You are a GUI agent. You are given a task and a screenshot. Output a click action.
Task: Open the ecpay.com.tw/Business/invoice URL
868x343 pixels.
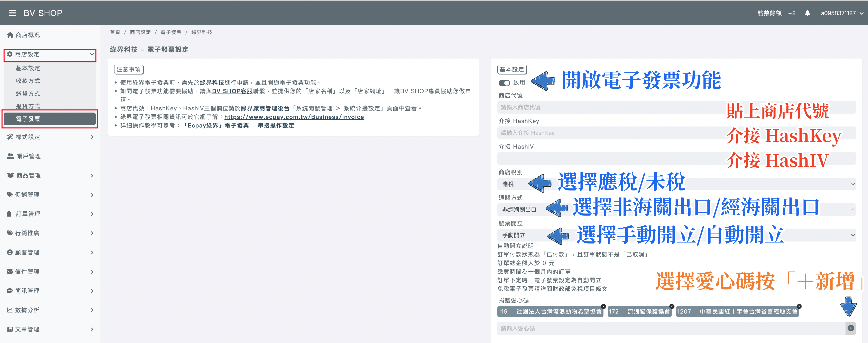pos(294,117)
